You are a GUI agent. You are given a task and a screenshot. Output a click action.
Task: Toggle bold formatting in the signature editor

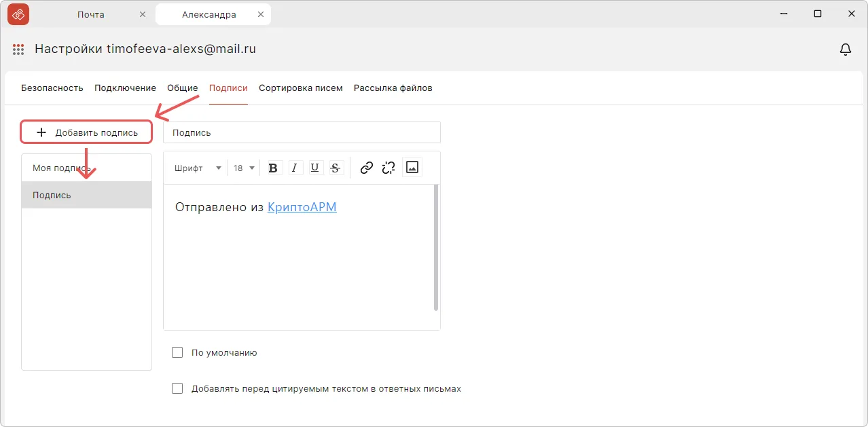272,167
